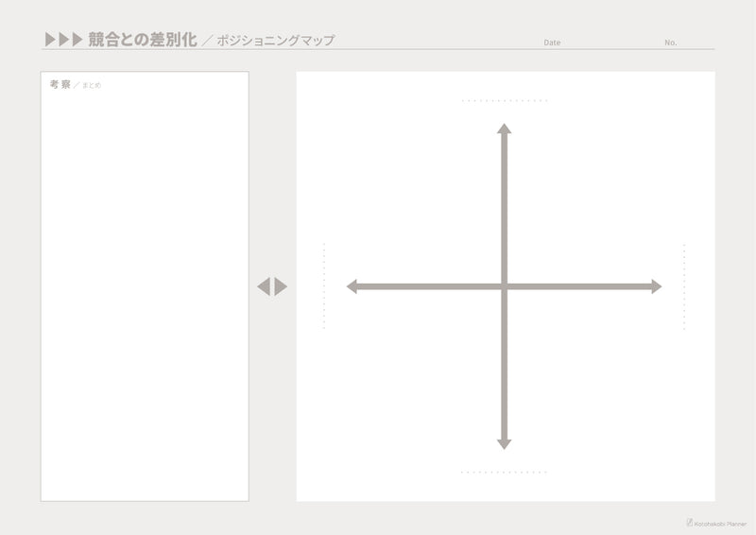This screenshot has height=535, width=756.
Task: Click the dotted label line left of the horizontal axis
Action: click(324, 286)
